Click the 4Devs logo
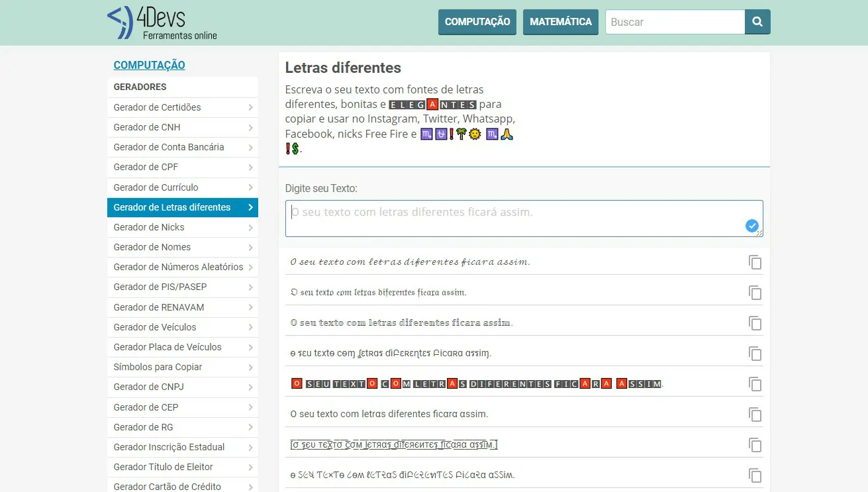 tap(162, 23)
